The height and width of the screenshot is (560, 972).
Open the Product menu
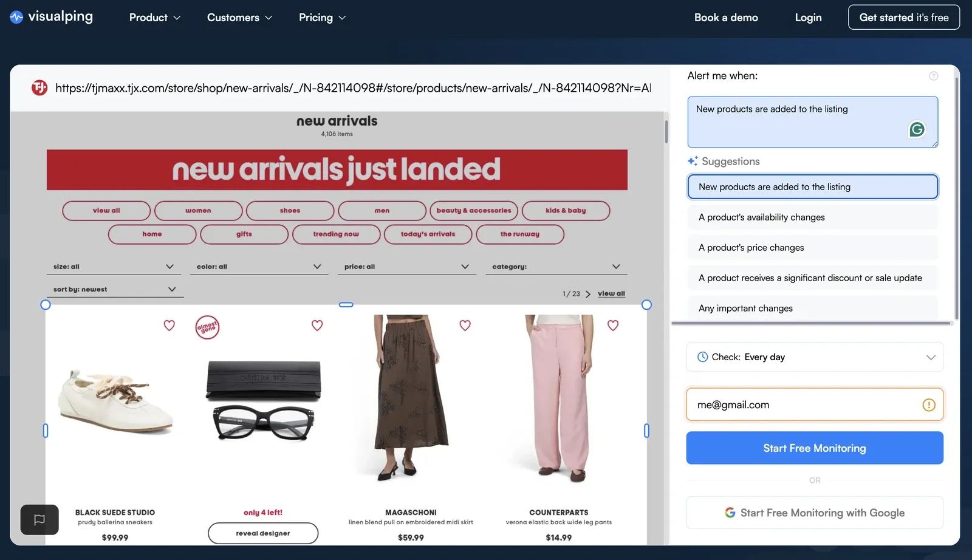155,18
